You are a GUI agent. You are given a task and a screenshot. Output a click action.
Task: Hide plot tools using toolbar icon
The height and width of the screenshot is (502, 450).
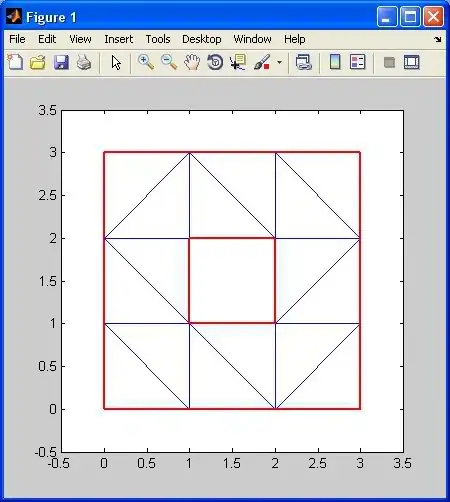tap(389, 62)
